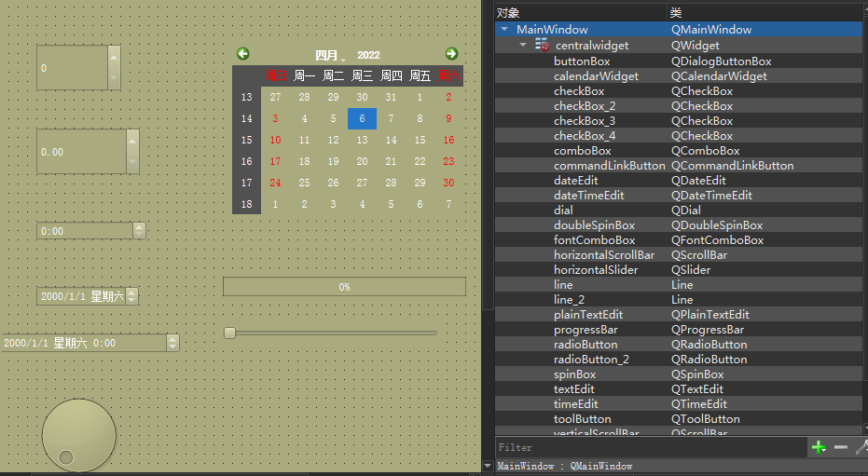
Task: Increase the spinBox value 0
Action: pos(114,57)
